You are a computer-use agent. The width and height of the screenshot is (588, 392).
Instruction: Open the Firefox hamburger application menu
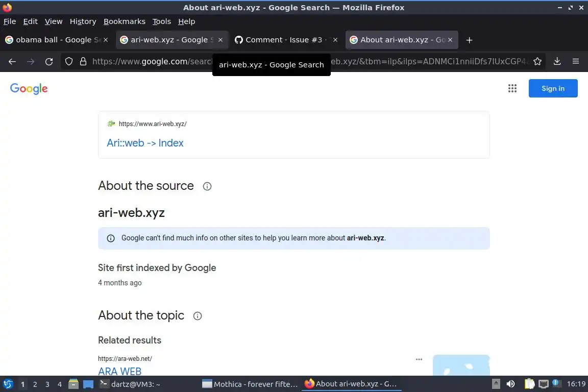point(576,62)
